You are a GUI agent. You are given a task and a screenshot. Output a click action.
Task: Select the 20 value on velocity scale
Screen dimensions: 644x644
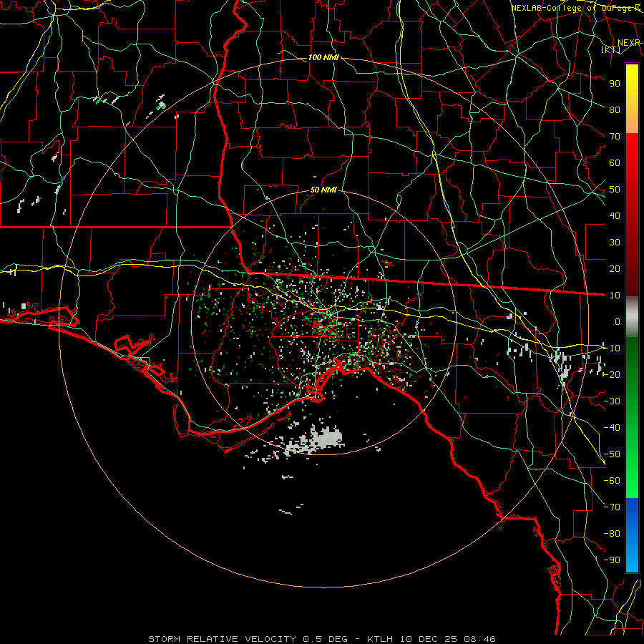(x=615, y=268)
